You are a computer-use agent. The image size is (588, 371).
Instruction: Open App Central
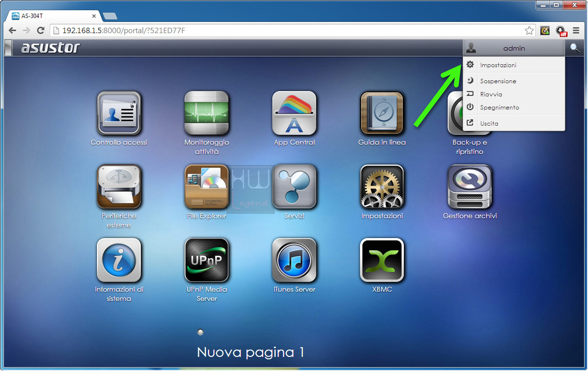[294, 113]
